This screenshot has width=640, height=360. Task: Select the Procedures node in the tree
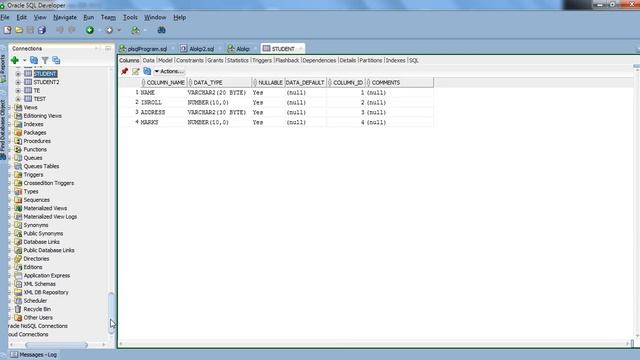[37, 141]
